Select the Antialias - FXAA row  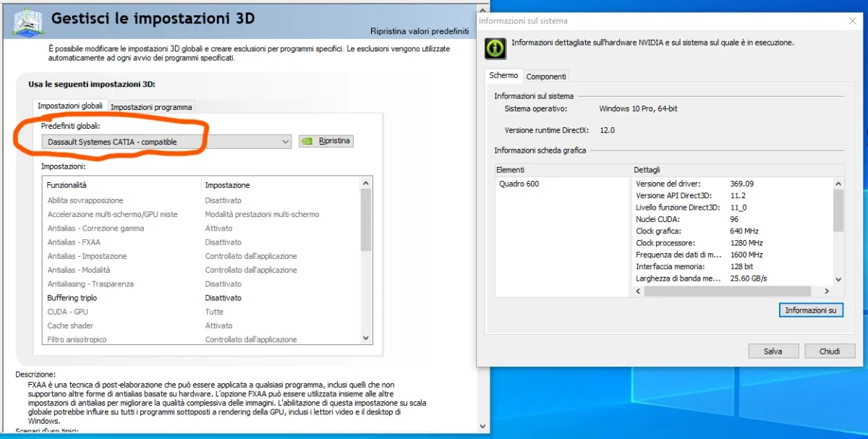click(201, 242)
